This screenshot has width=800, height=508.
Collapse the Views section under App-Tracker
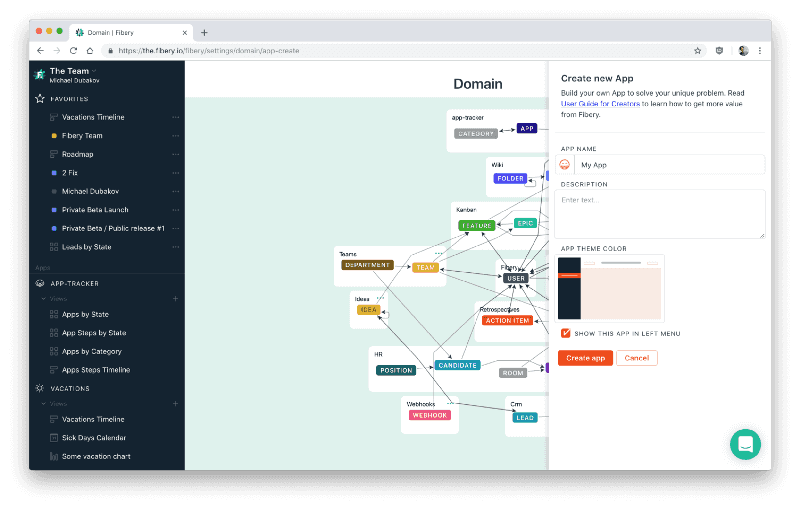tap(43, 298)
